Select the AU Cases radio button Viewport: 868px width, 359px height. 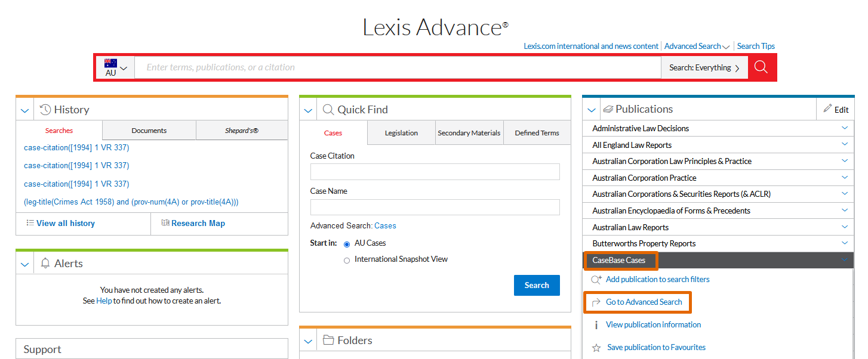click(x=347, y=243)
